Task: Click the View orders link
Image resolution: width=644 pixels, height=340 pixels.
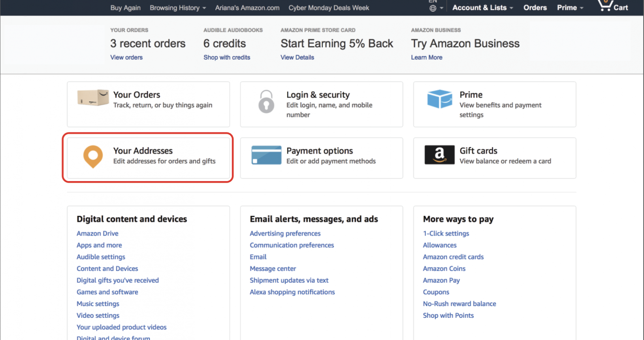Action: tap(126, 57)
